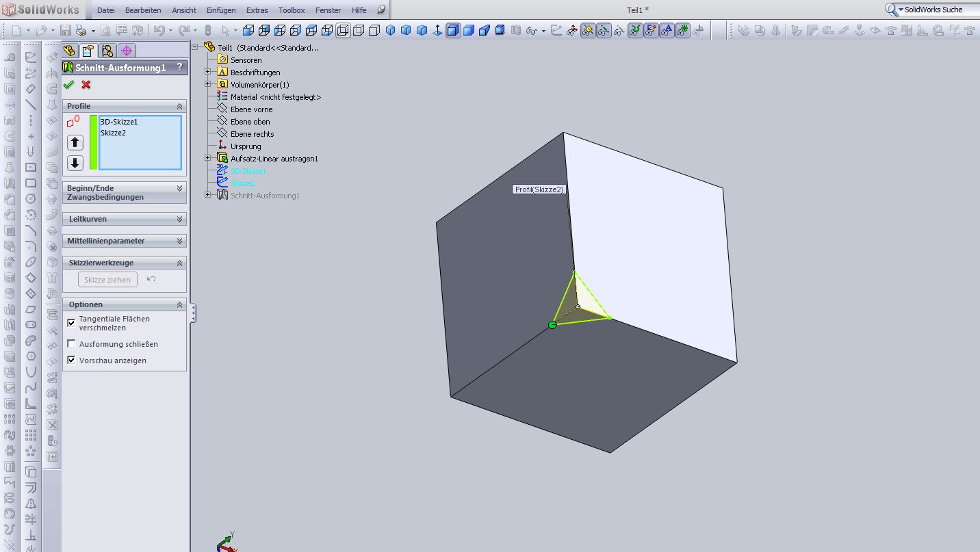Open the Ansicht menu
980x552 pixels.
tap(184, 10)
